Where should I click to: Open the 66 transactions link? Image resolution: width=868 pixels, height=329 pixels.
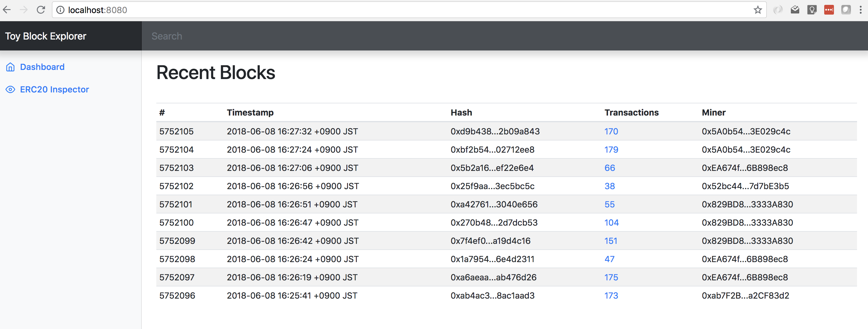[609, 168]
